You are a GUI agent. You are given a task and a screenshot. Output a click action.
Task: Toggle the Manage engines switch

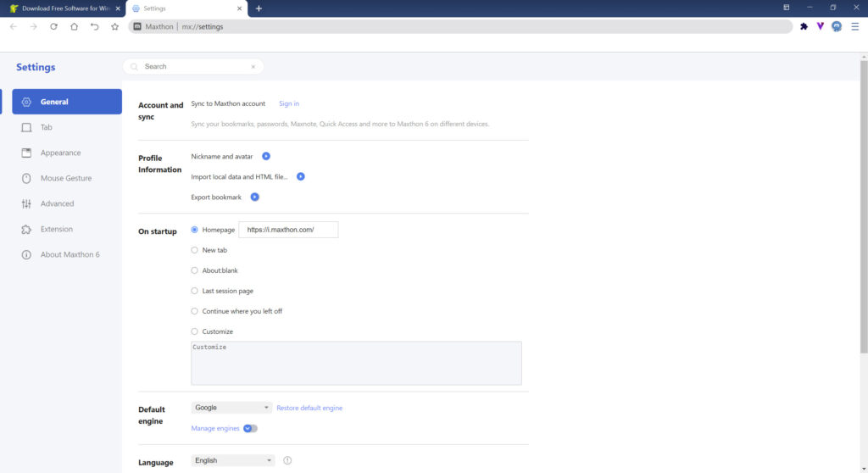tap(250, 429)
